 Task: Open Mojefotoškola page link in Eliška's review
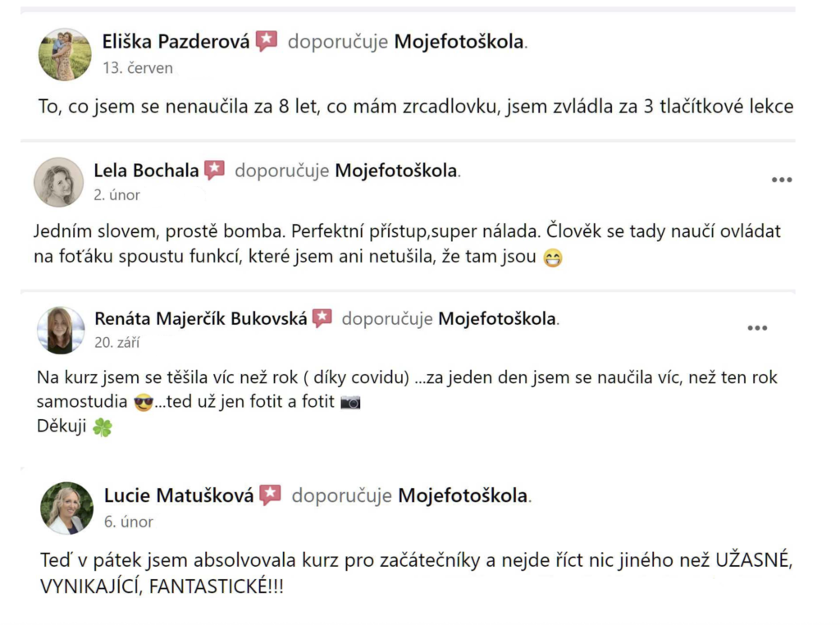459,42
